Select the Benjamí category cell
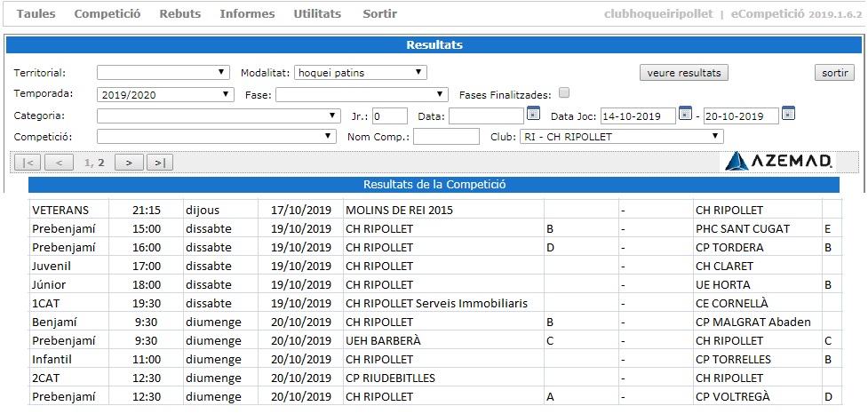Screen dimensions: 868x414 pyautogui.click(x=68, y=322)
